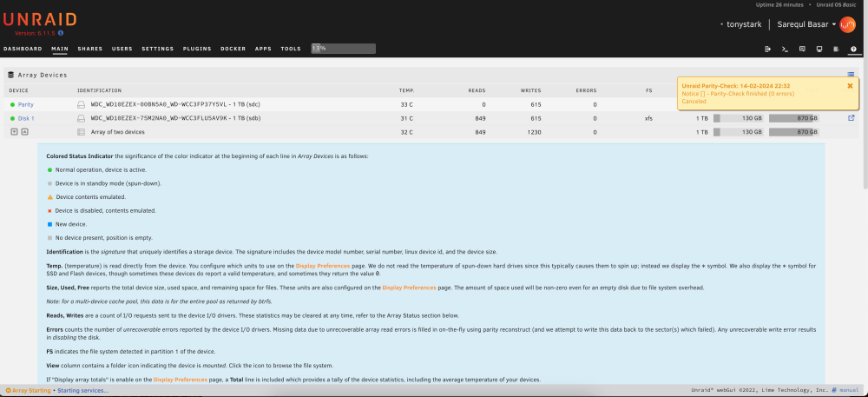Click the logout icon in header
The width and height of the screenshot is (868, 397).
coord(768,49)
